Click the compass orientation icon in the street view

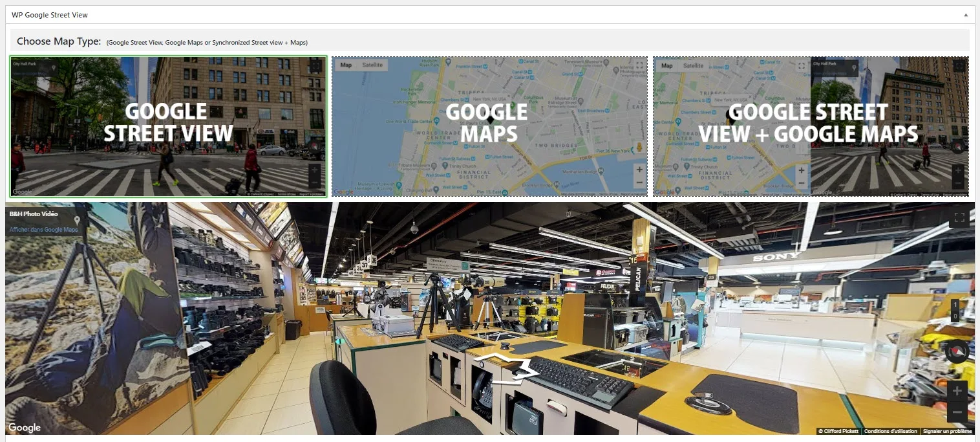tap(956, 351)
